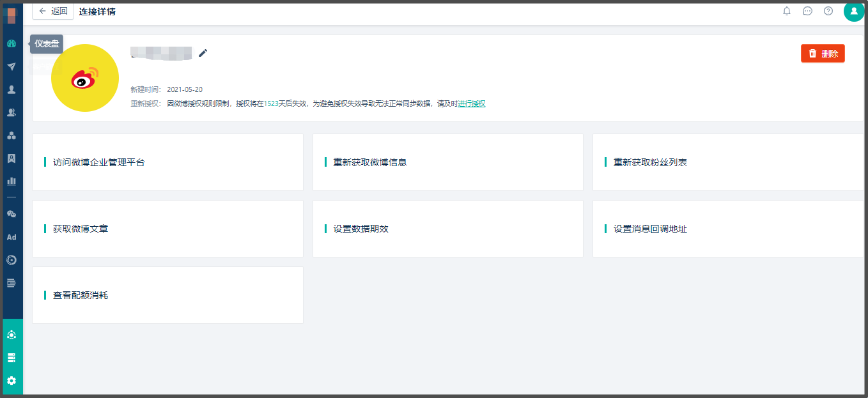Viewport: 868px width, 398px height.
Task: Open 设置消息回调地址 card
Action: click(728, 229)
